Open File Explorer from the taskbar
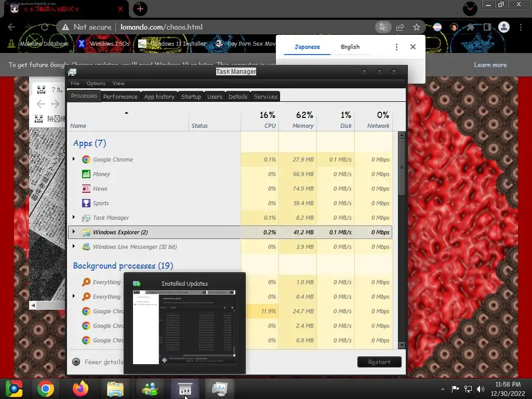532x399 pixels. [x=115, y=389]
